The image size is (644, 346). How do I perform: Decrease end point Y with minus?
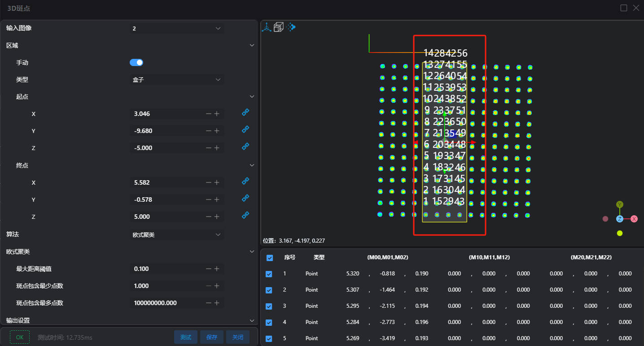click(x=208, y=200)
